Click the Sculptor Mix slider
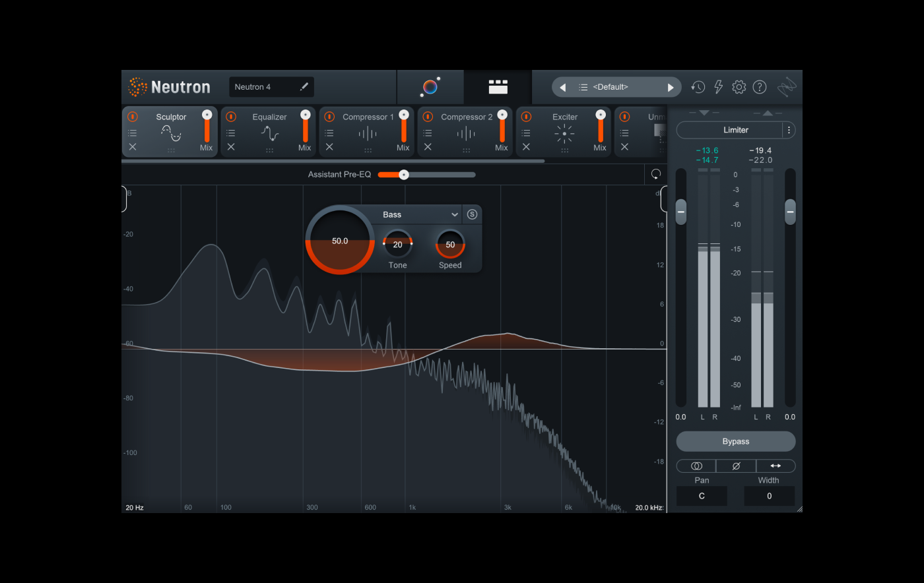 point(207,126)
